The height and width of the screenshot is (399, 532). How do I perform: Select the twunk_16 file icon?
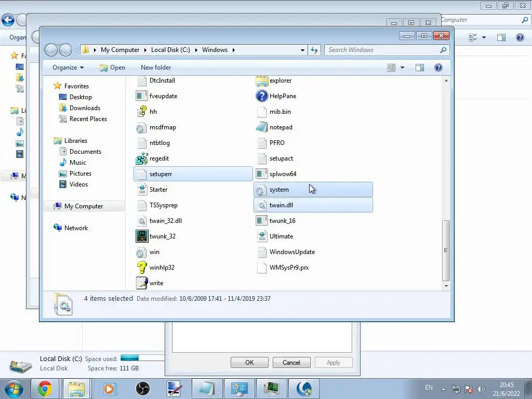pos(262,221)
